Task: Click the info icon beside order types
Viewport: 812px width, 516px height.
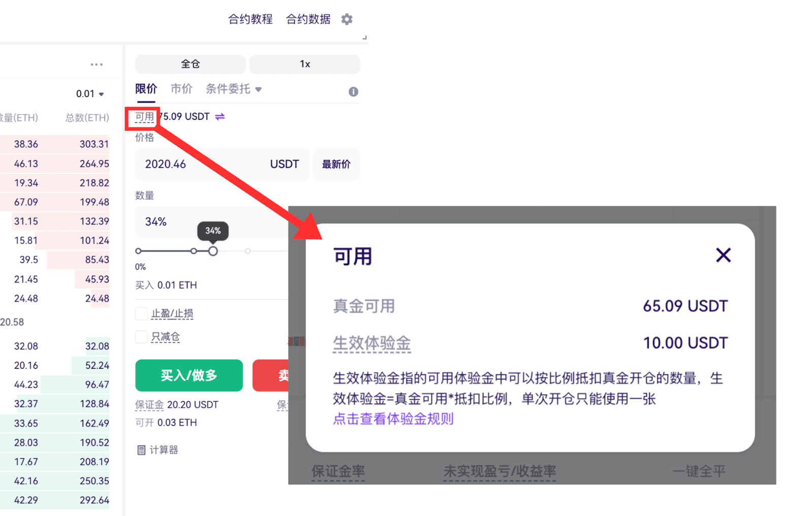Action: (x=353, y=91)
